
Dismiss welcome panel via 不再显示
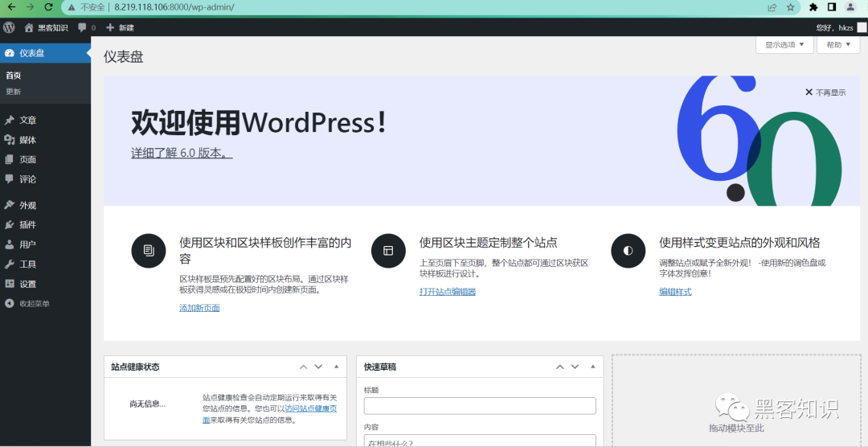825,92
